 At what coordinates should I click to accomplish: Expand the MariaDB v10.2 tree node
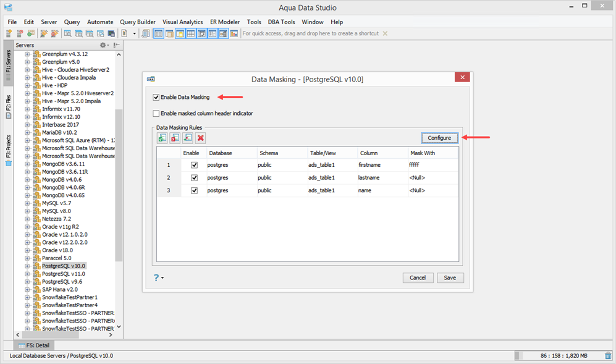(x=27, y=132)
